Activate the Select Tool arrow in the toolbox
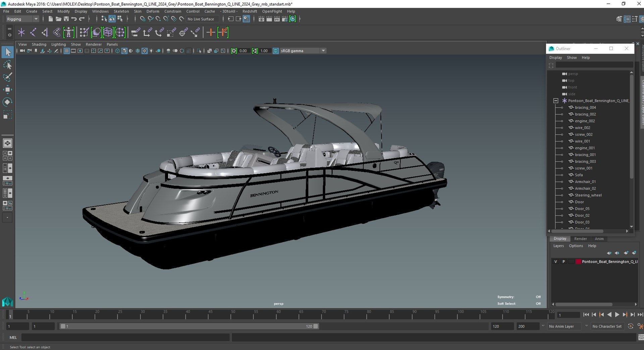This screenshot has width=644, height=350. (x=8, y=52)
